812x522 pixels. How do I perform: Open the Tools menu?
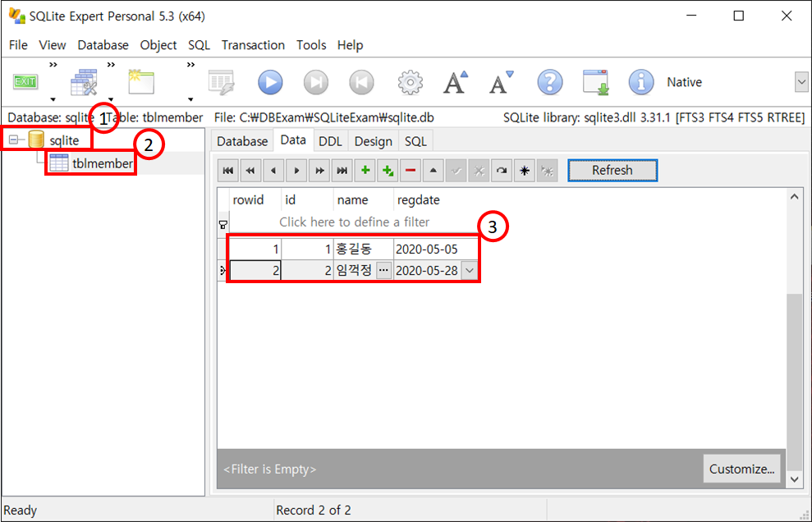[x=311, y=45]
